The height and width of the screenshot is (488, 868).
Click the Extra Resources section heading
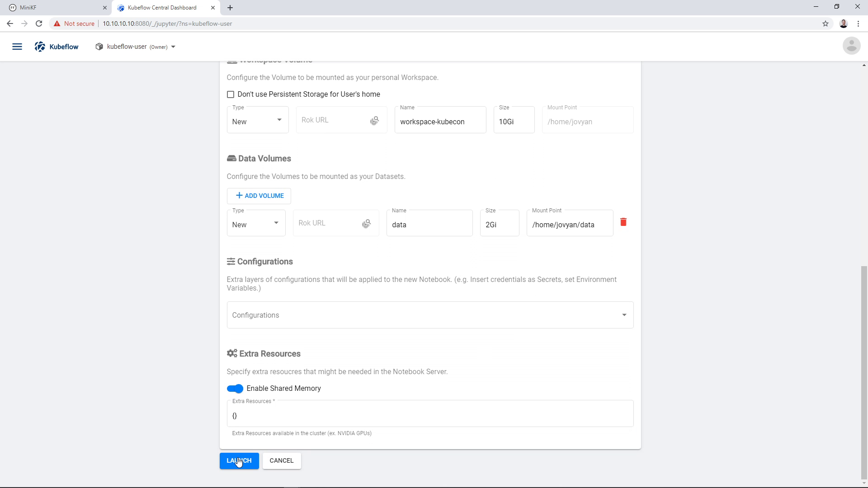[x=264, y=354]
